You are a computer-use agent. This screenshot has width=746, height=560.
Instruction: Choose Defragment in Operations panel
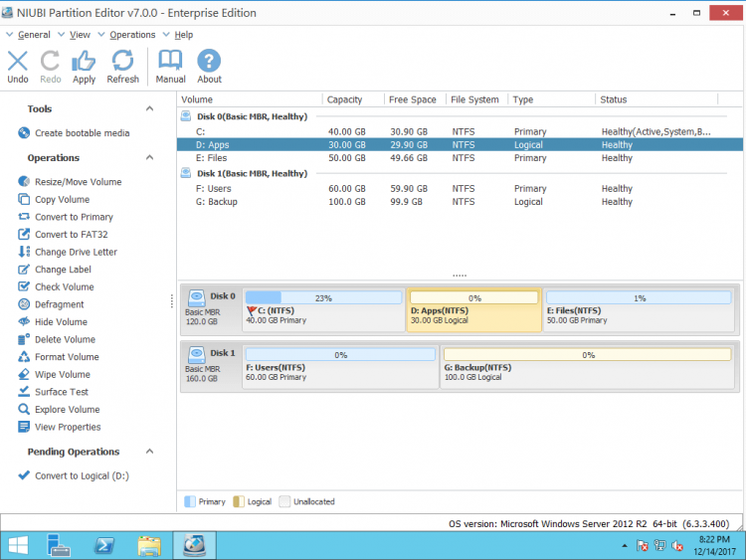click(59, 304)
